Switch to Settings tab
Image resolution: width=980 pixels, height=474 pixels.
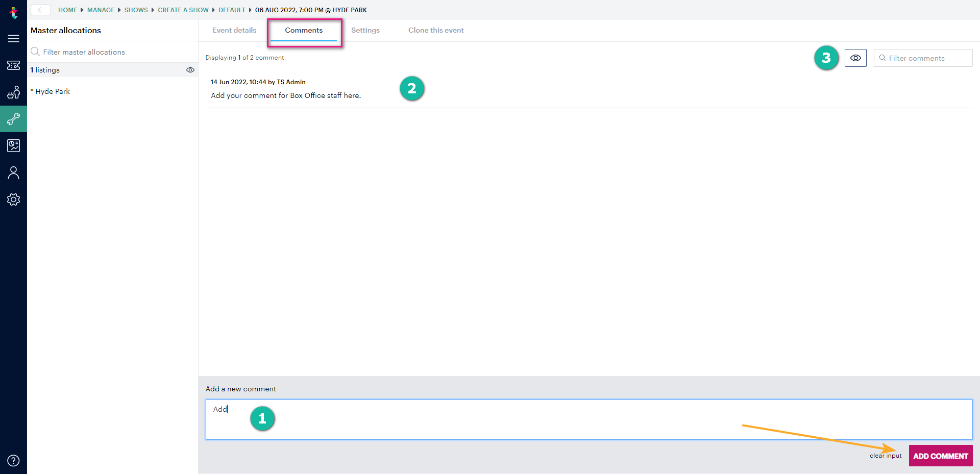click(365, 30)
